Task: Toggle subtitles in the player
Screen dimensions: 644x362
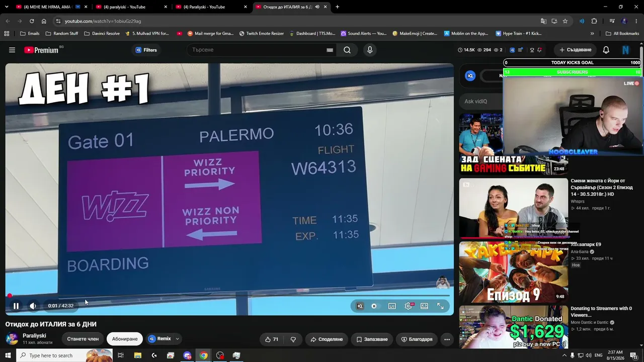Action: pyautogui.click(x=392, y=306)
